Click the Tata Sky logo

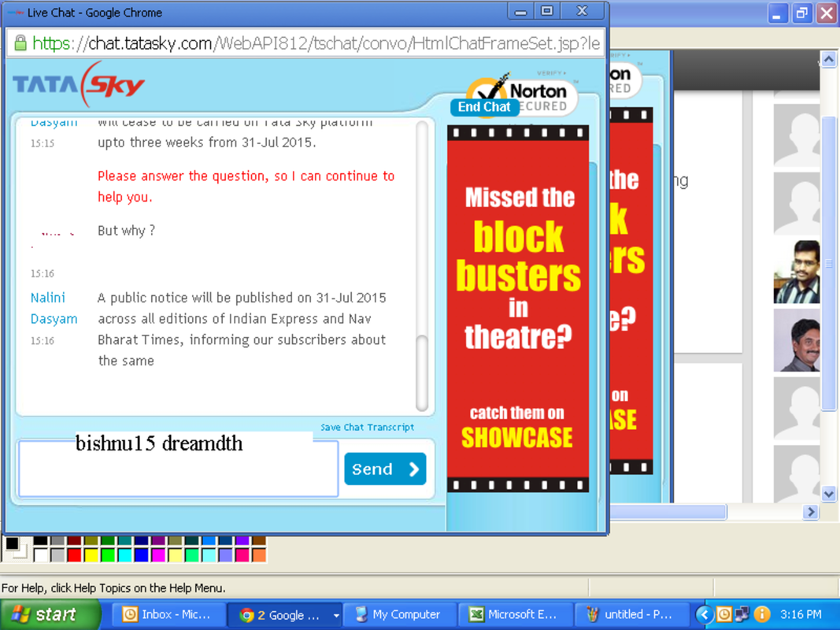(79, 84)
